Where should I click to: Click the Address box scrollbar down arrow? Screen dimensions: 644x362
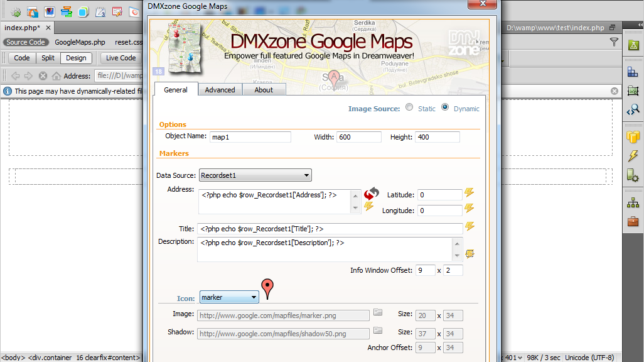pos(356,208)
